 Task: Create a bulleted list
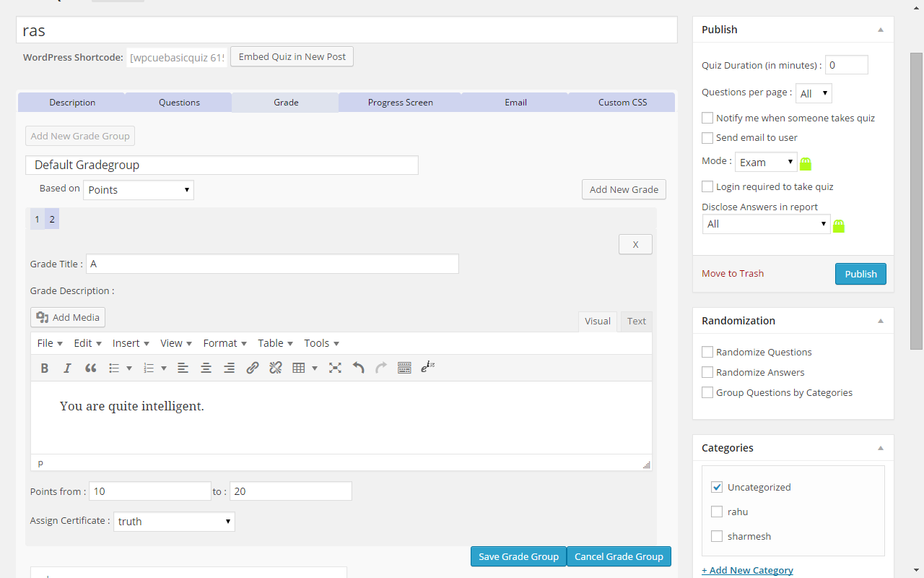tap(114, 368)
